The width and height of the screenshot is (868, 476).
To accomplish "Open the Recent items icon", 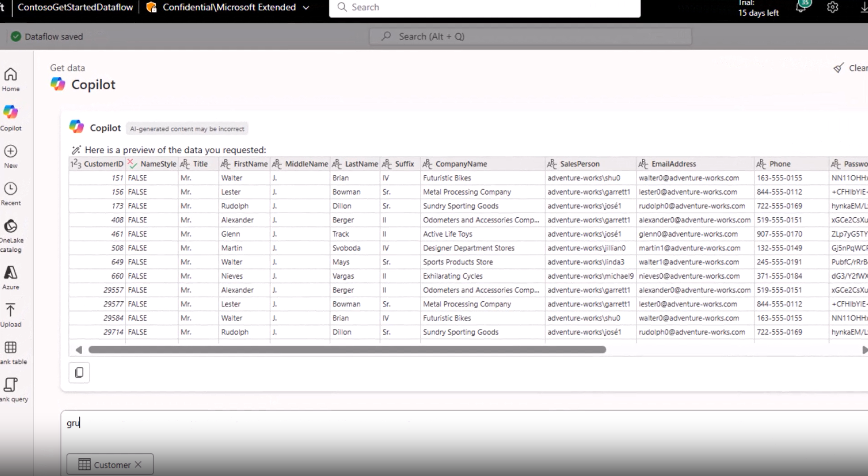I will tap(10, 189).
